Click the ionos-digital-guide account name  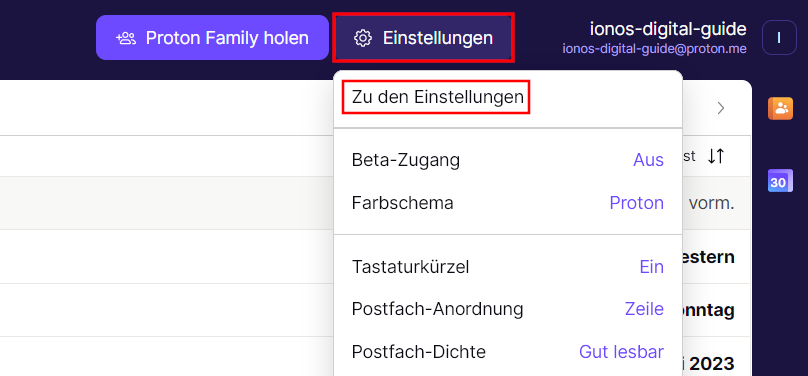(668, 29)
